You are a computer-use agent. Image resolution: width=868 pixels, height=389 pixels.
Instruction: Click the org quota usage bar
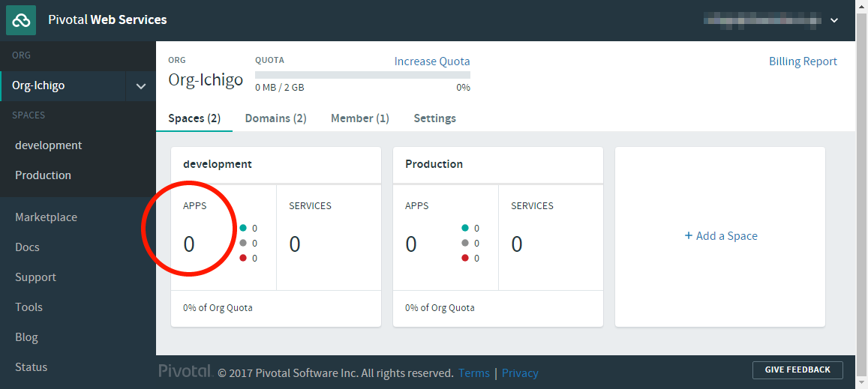(362, 75)
